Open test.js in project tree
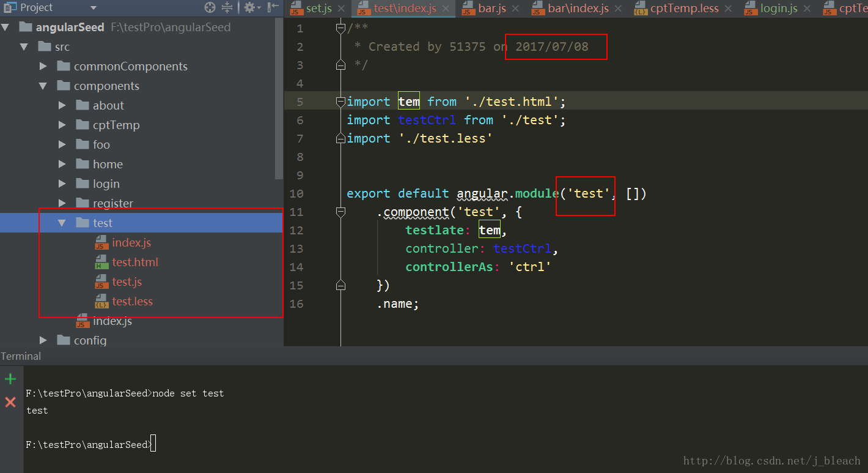868x473 pixels. point(127,282)
